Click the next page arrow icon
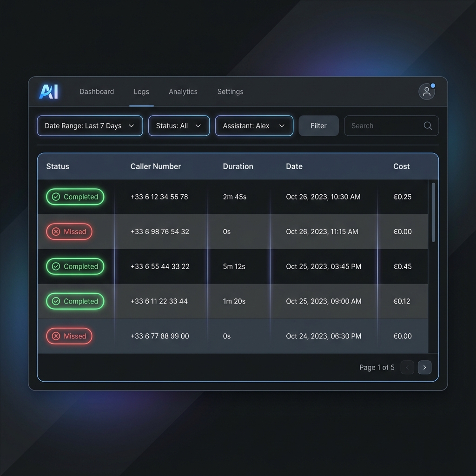Image resolution: width=476 pixels, height=476 pixels. coord(424,367)
